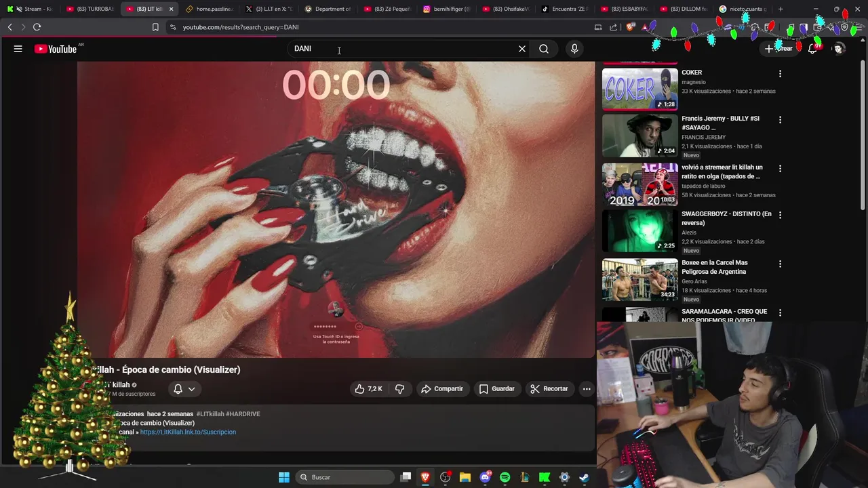Viewport: 868px width, 488px height.
Task: Clear the search text with the X icon
Action: pos(522,49)
